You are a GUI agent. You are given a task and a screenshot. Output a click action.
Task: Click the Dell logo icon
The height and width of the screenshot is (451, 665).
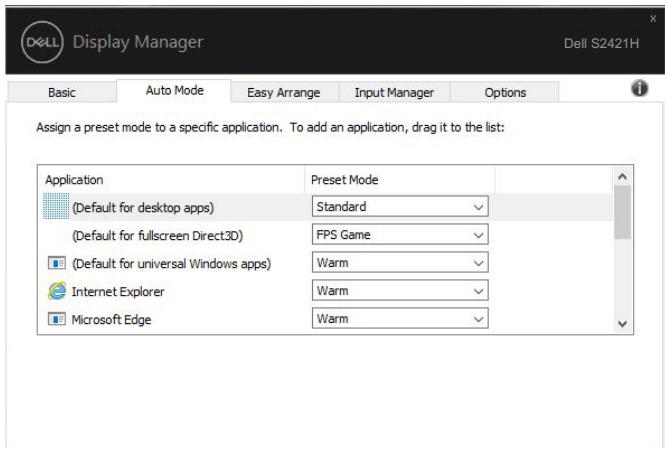pos(42,42)
